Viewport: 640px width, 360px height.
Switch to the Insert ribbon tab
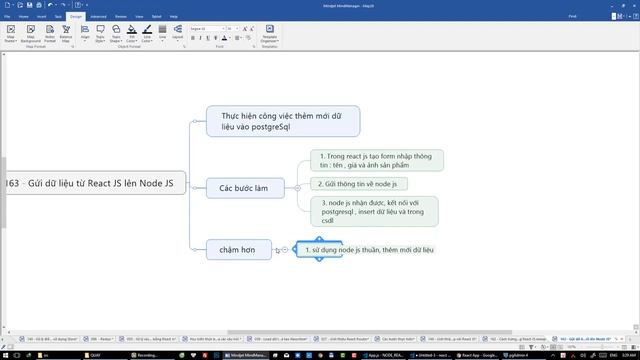click(42, 17)
